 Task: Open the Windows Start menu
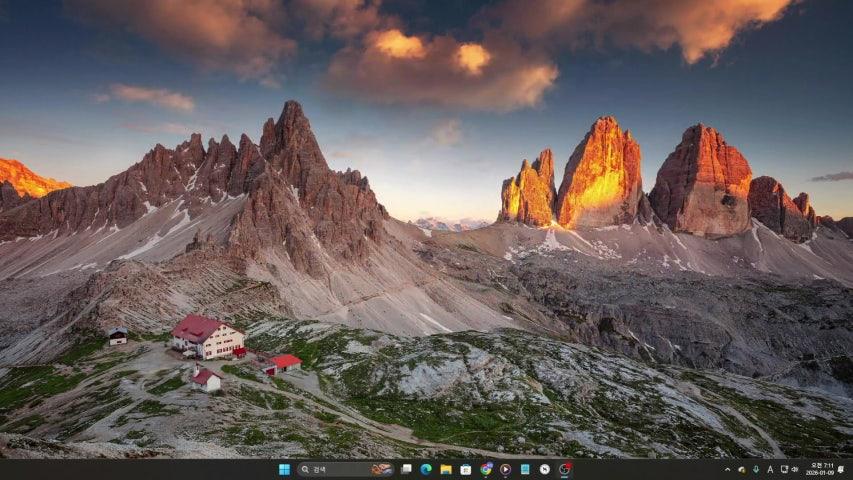point(284,469)
